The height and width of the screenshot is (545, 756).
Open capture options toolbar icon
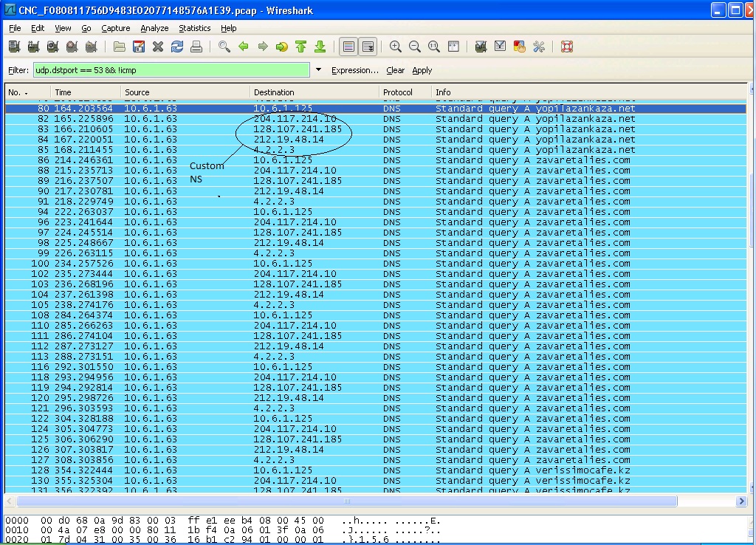pos(33,47)
